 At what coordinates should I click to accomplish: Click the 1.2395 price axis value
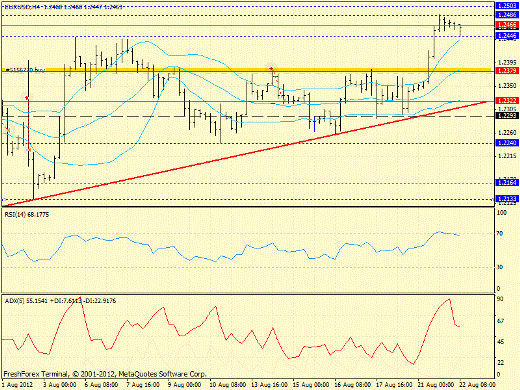click(x=507, y=63)
